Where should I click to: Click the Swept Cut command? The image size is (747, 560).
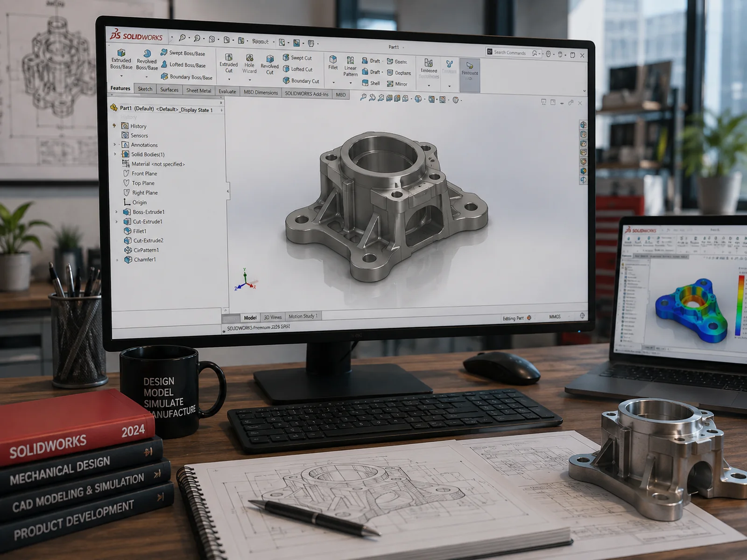click(x=297, y=58)
